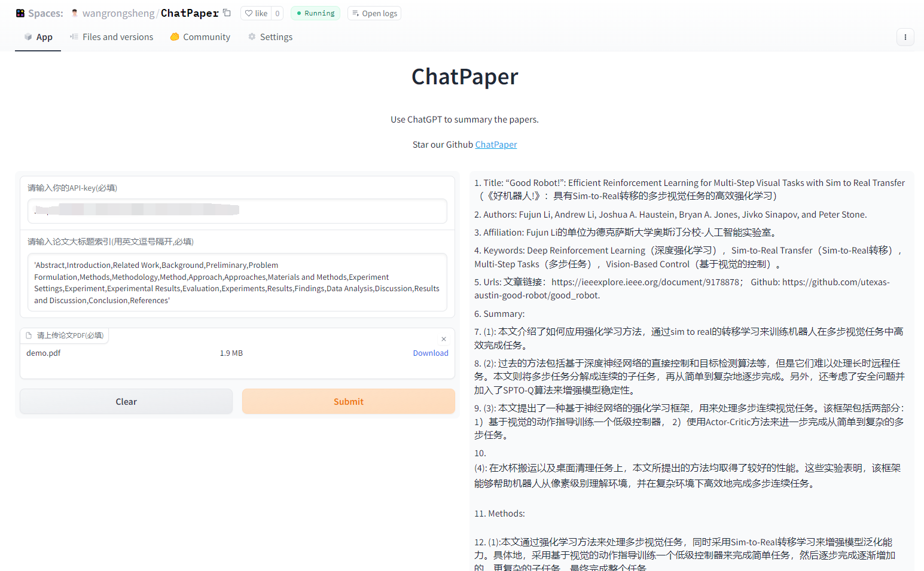Click the Running status badge
The width and height of the screenshot is (924, 571).
(315, 13)
